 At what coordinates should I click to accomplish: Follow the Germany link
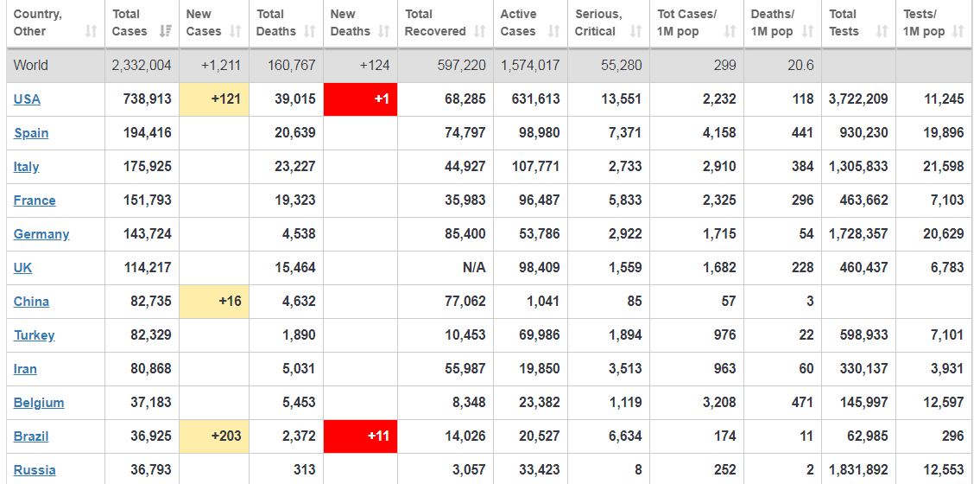41,234
